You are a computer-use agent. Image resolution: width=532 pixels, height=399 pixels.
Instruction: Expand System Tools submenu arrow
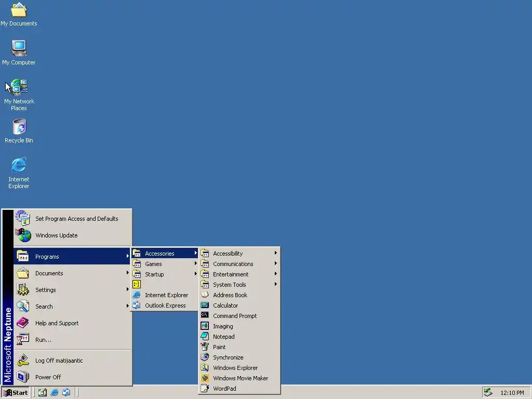(276, 284)
